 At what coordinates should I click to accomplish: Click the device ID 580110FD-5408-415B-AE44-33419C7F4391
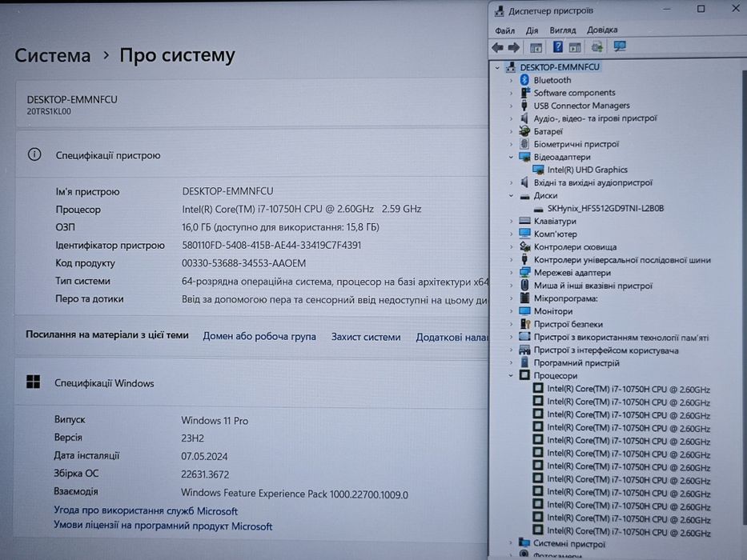pyautogui.click(x=271, y=245)
